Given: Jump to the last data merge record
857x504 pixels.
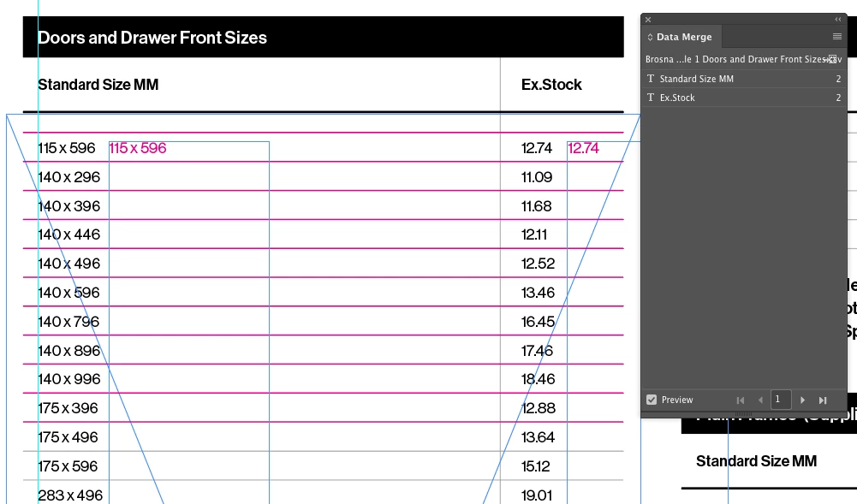Looking at the screenshot, I should click(823, 400).
